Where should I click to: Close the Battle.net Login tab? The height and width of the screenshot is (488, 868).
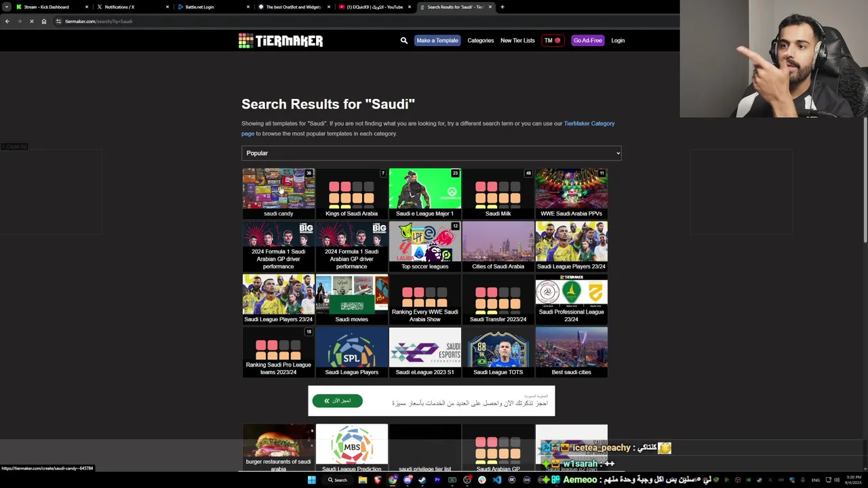tap(248, 7)
